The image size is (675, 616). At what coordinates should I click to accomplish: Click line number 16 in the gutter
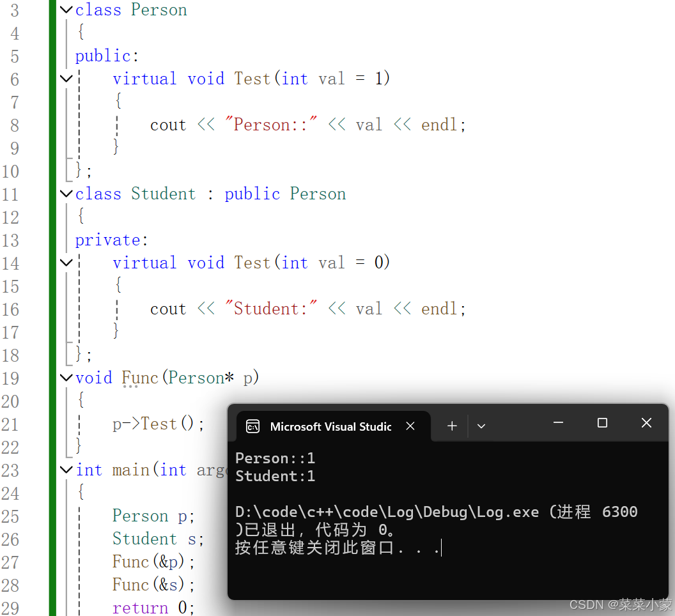[10, 309]
